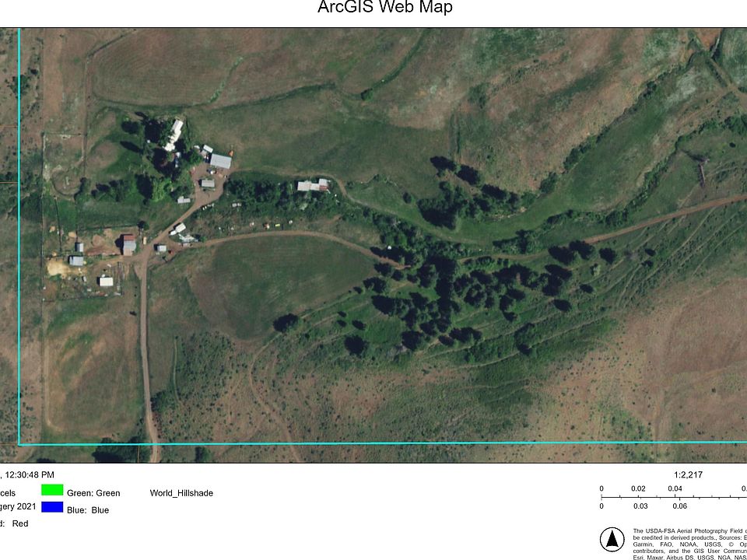
Task: Click the 12:30:48 PM timestamp
Action: tap(30, 474)
